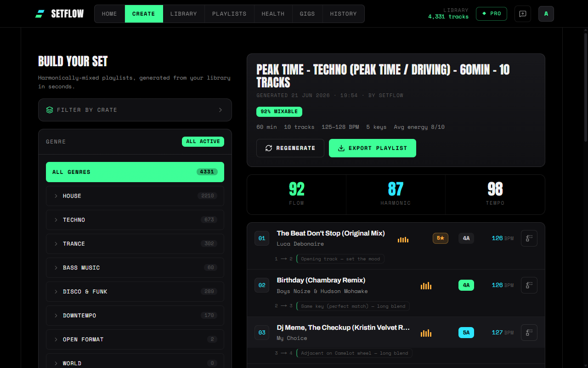Click the 'Dj Meme, The Checkup' track title
The width and height of the screenshot is (588, 368).
coord(343,328)
